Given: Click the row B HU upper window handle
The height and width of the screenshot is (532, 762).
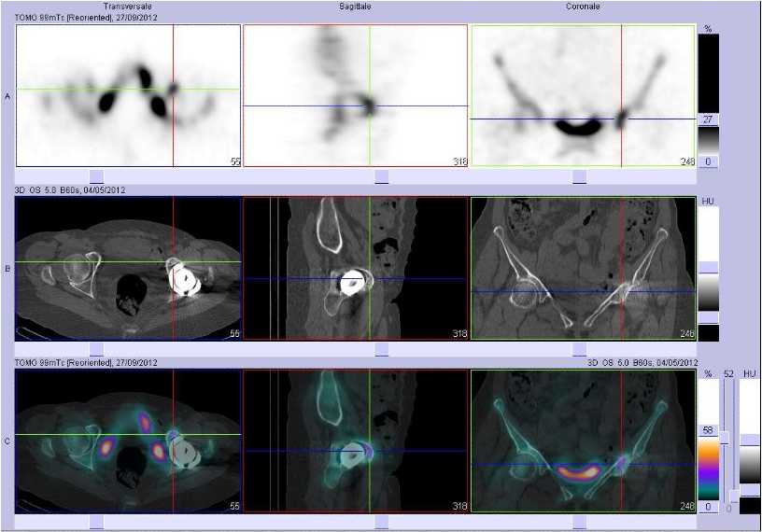Looking at the screenshot, I should [708, 267].
